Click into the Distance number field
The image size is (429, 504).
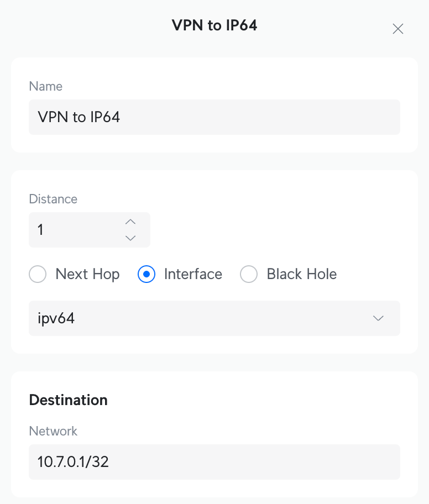click(x=90, y=230)
